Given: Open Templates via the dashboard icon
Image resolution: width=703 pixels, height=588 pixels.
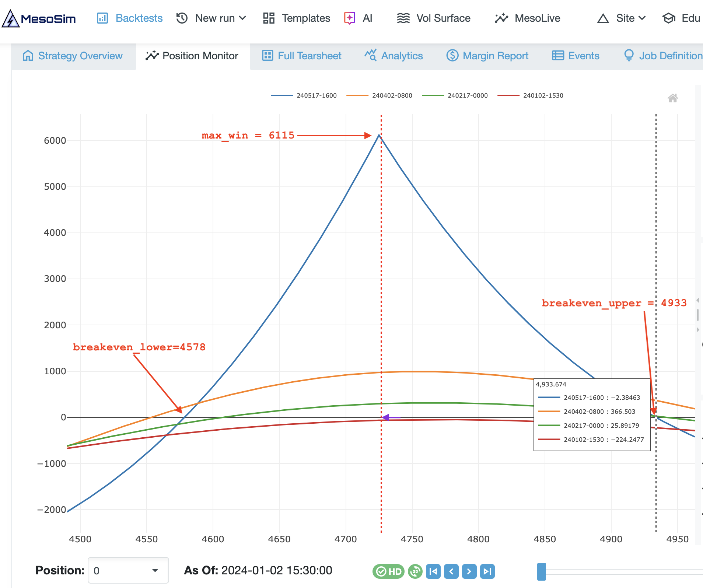Looking at the screenshot, I should click(x=268, y=18).
